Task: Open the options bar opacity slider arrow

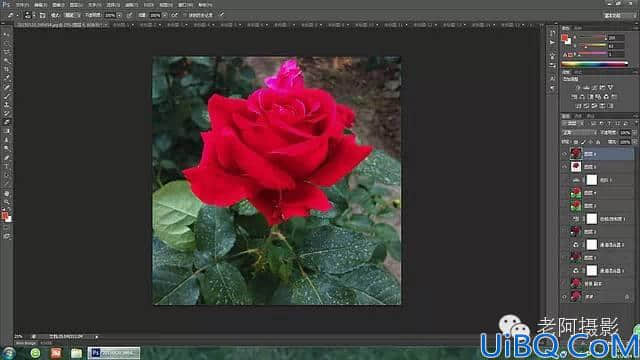Action: (x=119, y=16)
